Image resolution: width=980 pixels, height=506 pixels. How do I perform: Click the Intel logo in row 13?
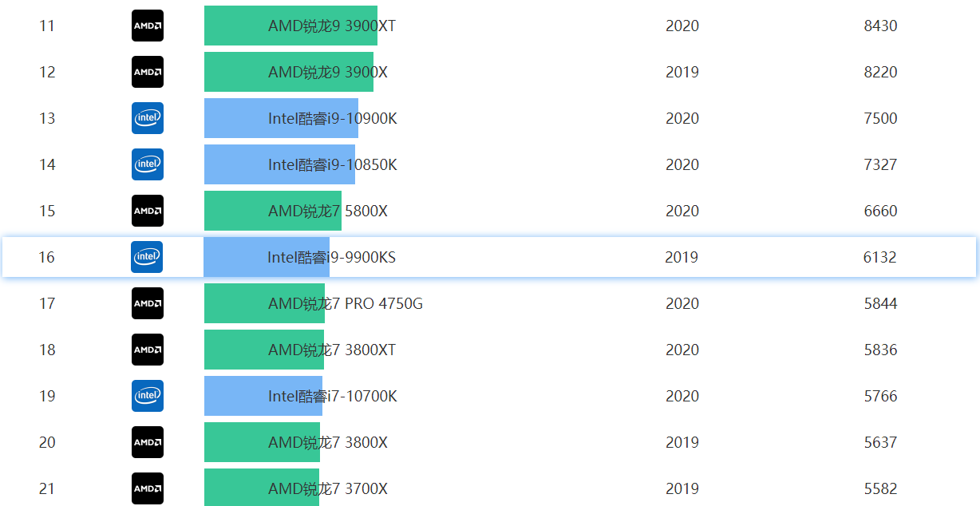(148, 118)
